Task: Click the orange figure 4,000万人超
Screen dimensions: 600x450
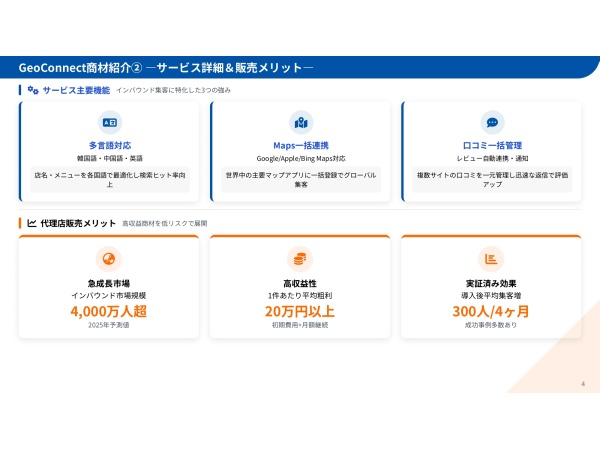Action: point(109,311)
